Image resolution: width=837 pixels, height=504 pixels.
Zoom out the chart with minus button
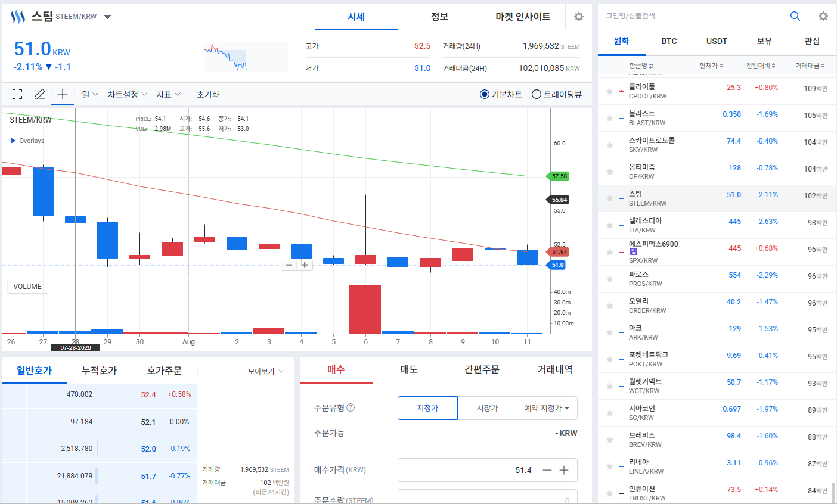coord(289,265)
